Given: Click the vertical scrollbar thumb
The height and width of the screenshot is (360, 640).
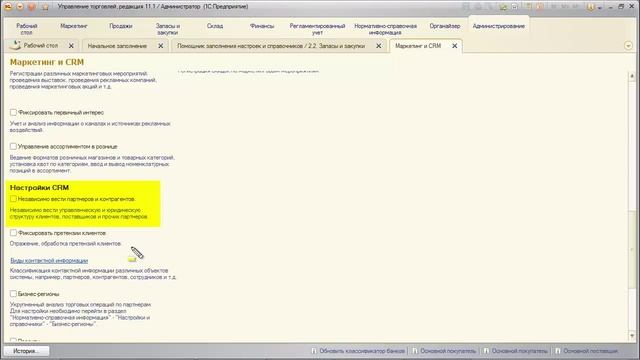Looking at the screenshot, I should [x=632, y=249].
